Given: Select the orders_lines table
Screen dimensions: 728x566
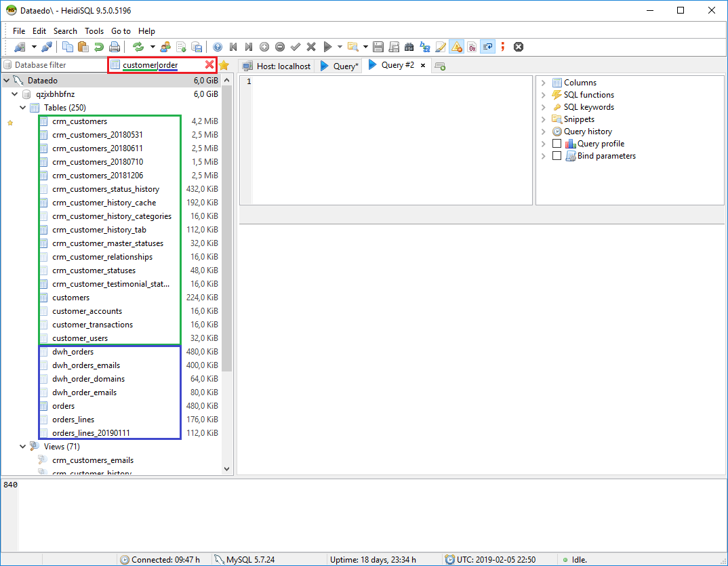Looking at the screenshot, I should point(73,420).
